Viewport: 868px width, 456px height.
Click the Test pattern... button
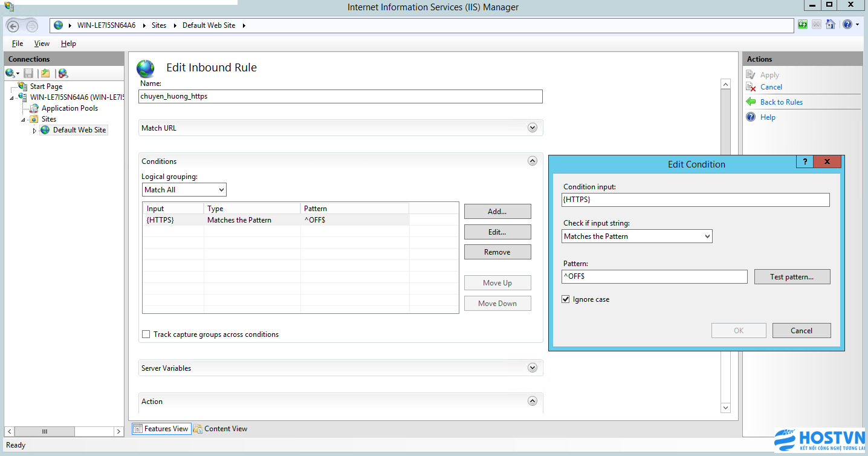(792, 277)
